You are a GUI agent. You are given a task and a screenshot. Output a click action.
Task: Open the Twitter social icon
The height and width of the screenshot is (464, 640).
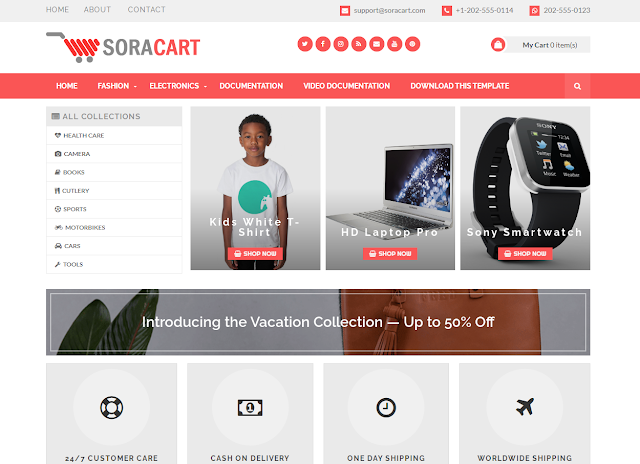(x=305, y=44)
